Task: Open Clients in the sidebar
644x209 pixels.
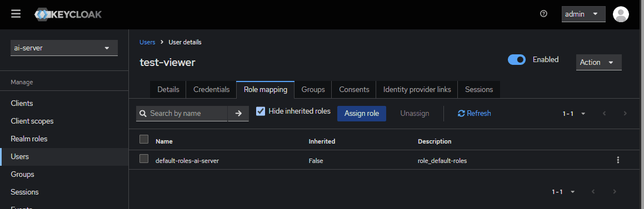Action: [x=64, y=103]
